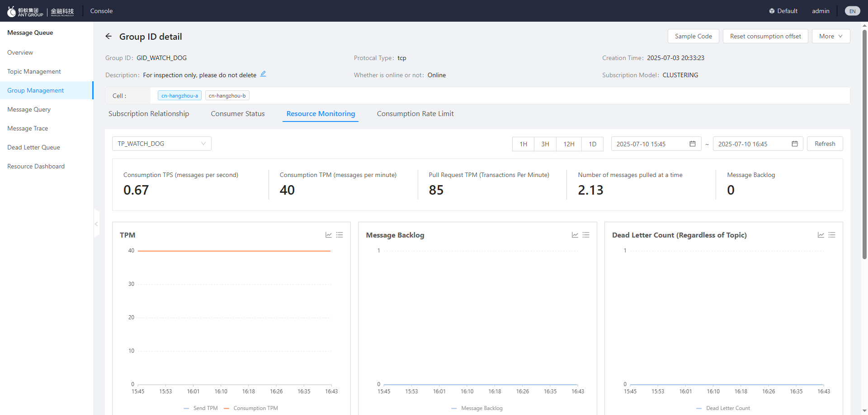Open Resource Dashboard in sidebar
868x415 pixels.
click(x=47, y=166)
